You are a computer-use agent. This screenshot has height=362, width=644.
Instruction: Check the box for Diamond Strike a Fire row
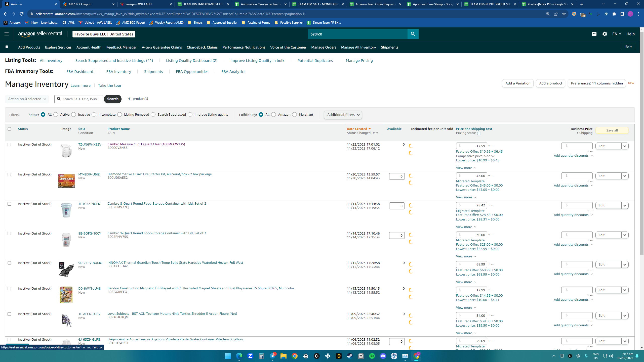[9, 174]
